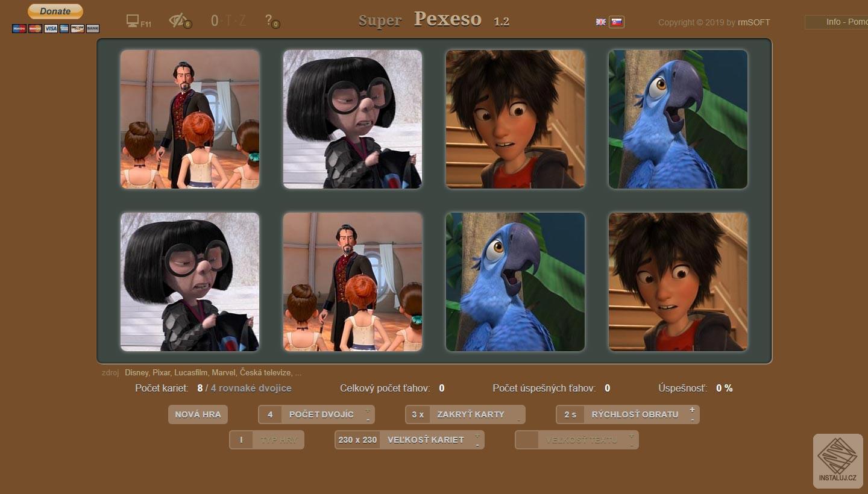Decrease POČET DVOJÍC with its minus
Viewport: 868px width, 494px height.
coord(368,419)
